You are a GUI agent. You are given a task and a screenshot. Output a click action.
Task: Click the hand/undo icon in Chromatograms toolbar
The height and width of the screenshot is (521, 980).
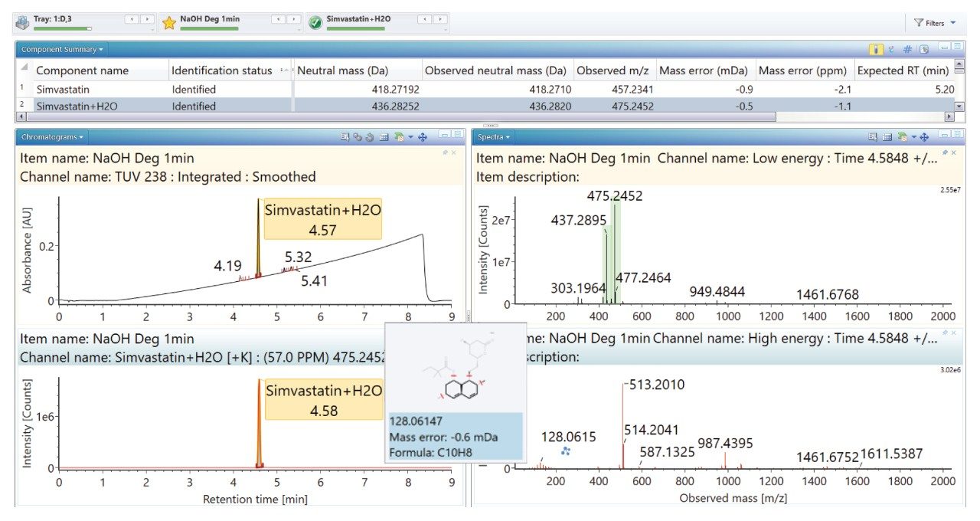tap(369, 136)
